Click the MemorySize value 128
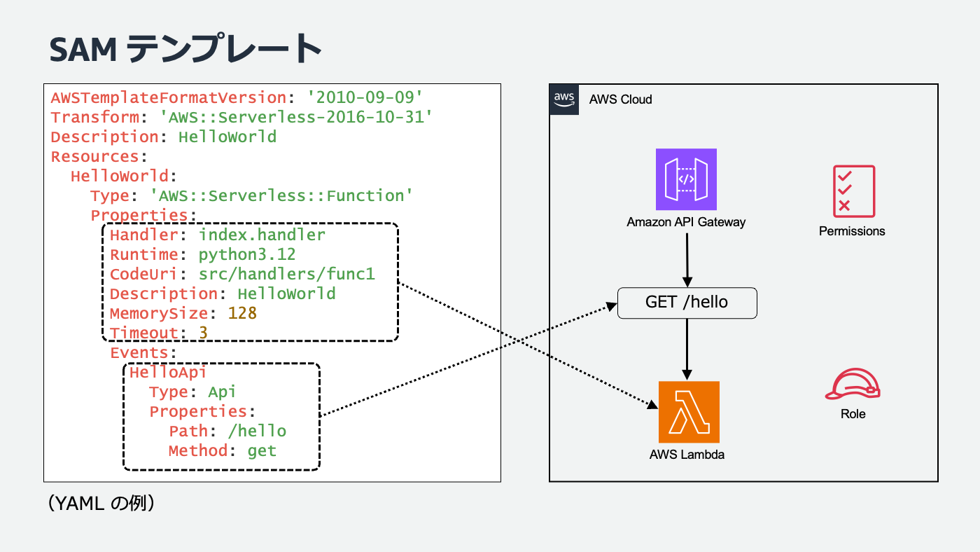980x552 pixels. coord(244,313)
